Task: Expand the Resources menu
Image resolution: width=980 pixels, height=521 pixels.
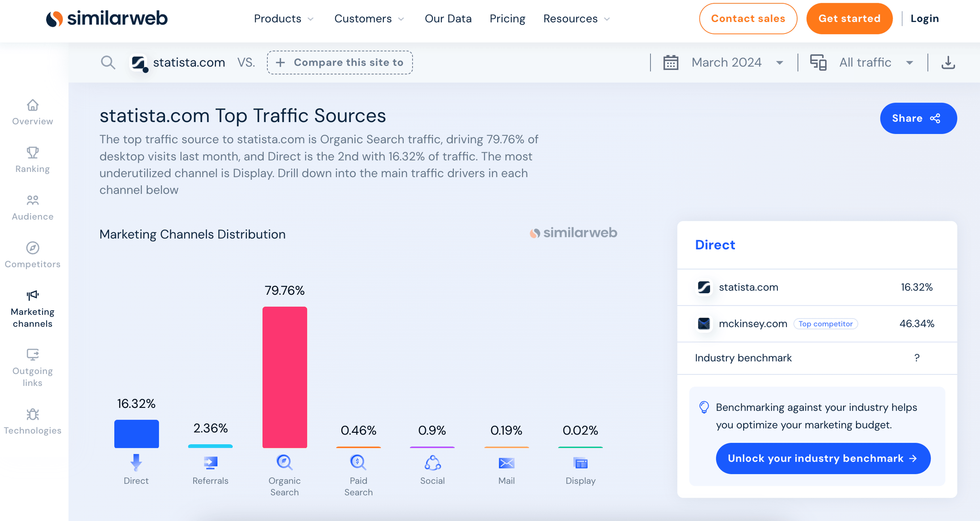Action: (x=577, y=19)
